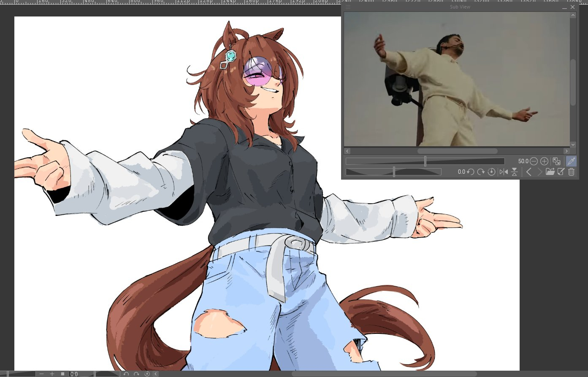Zoom in the Sub View image
The height and width of the screenshot is (377, 588).
(545, 161)
